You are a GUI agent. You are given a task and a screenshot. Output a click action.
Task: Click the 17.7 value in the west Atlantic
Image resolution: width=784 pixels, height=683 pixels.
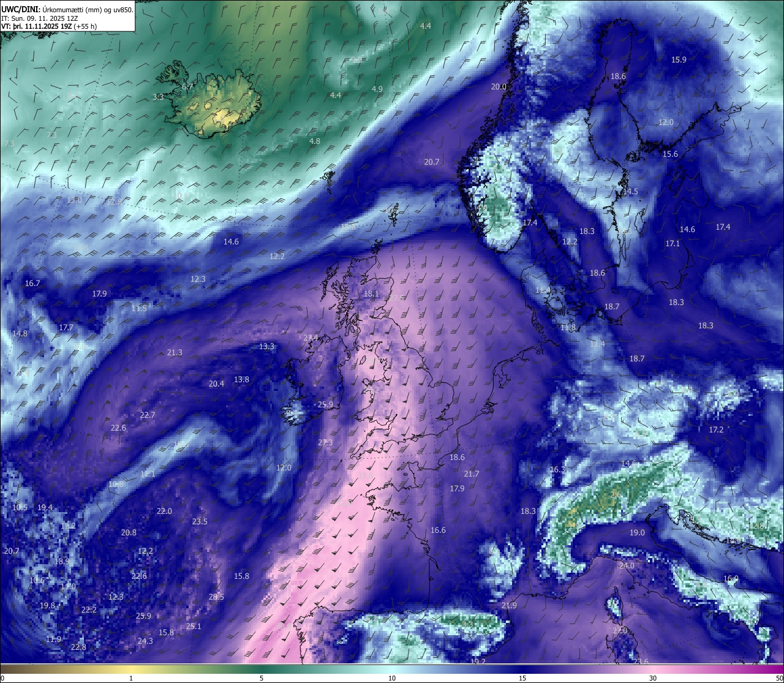click(66, 327)
